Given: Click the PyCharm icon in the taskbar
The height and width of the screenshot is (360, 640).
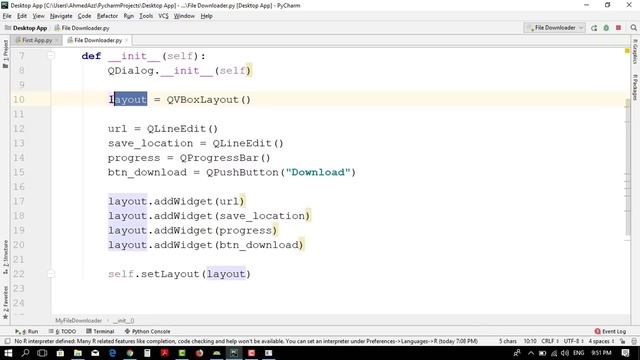Looking at the screenshot, I should 234,353.
